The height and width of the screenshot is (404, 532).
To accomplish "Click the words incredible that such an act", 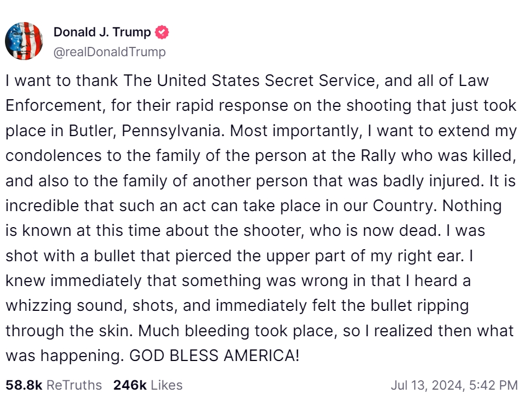I will pos(92,206).
